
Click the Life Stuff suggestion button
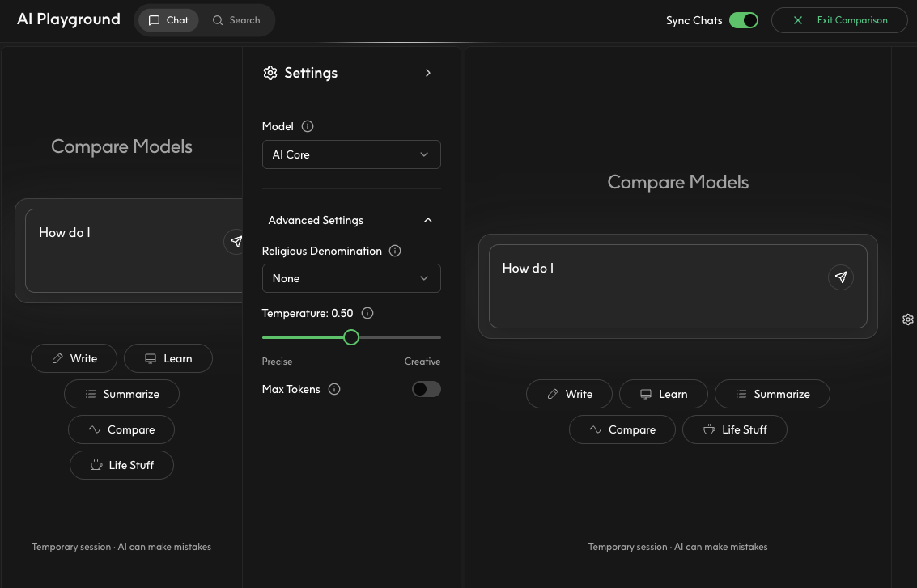pos(121,465)
